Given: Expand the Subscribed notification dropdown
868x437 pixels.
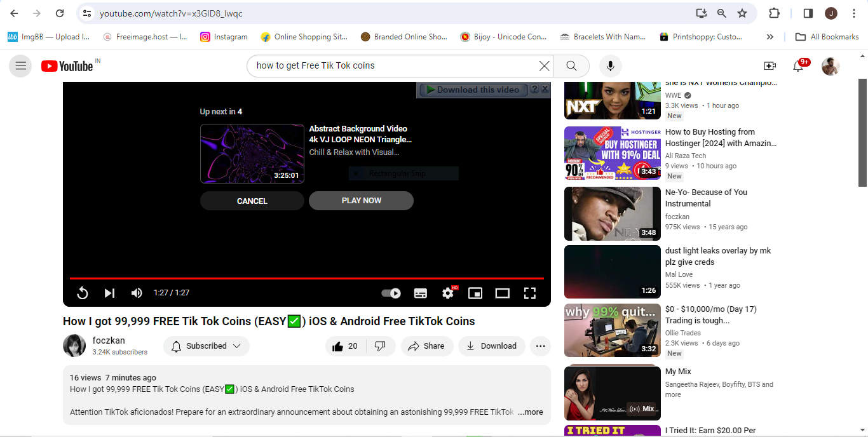Looking at the screenshot, I should coord(207,346).
